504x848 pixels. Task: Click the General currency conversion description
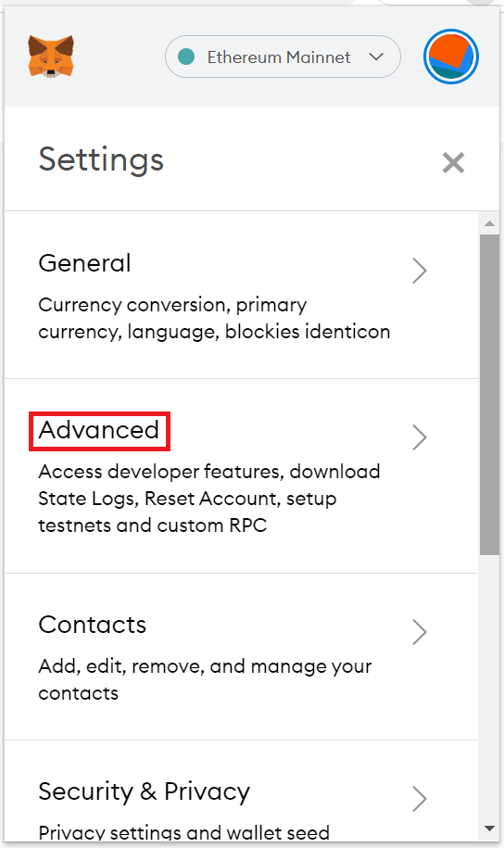pyautogui.click(x=214, y=318)
